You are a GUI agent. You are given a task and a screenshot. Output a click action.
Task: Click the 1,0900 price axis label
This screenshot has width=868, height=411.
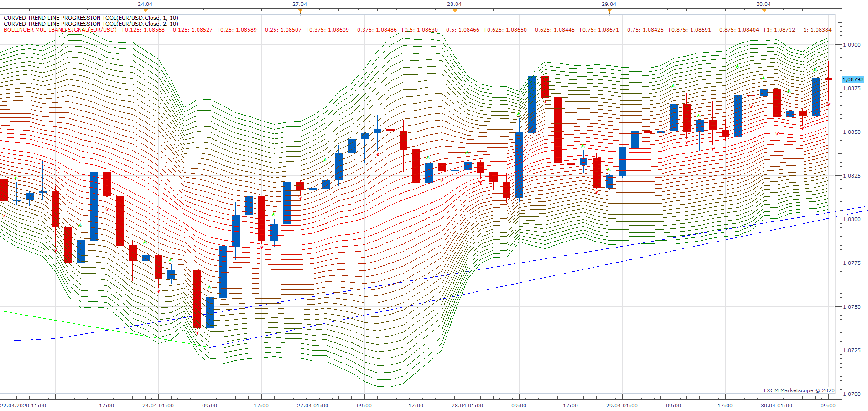tap(852, 45)
